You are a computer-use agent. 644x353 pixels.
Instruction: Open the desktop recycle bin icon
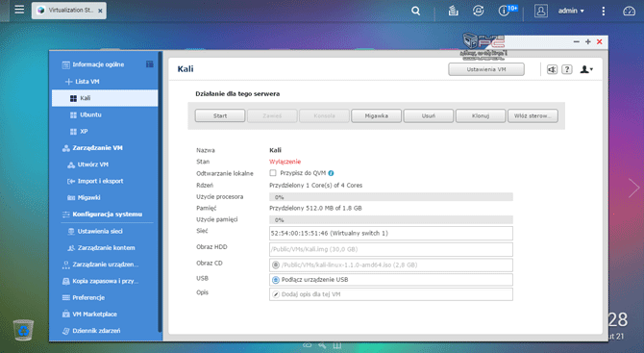click(x=23, y=330)
